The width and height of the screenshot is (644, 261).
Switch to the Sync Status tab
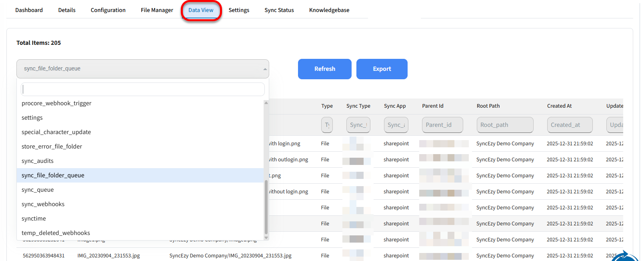[x=279, y=10]
